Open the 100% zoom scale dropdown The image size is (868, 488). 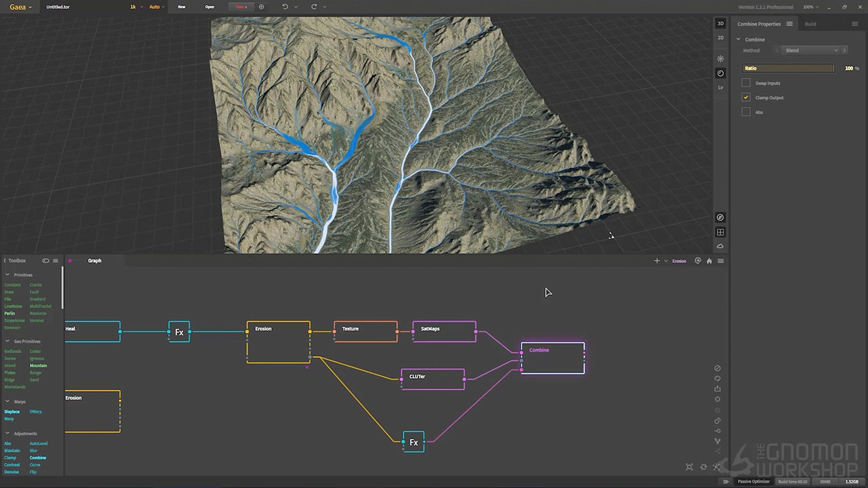tap(811, 7)
